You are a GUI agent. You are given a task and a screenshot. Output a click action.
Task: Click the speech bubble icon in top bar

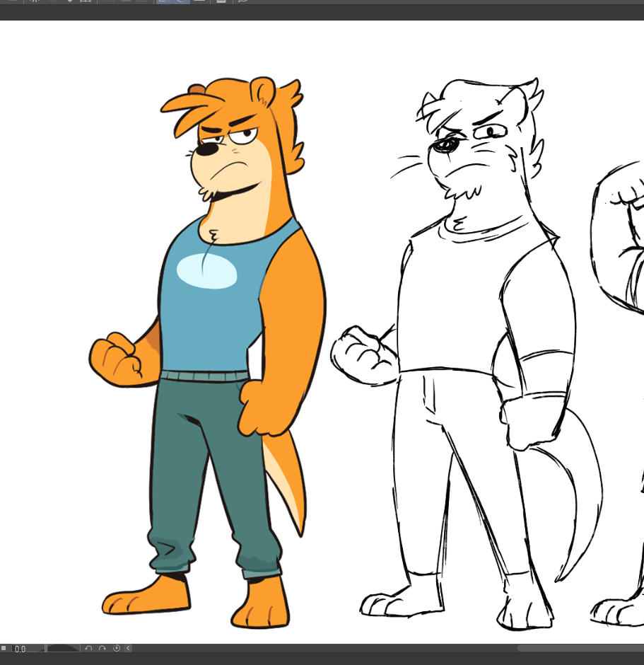click(x=242, y=1)
